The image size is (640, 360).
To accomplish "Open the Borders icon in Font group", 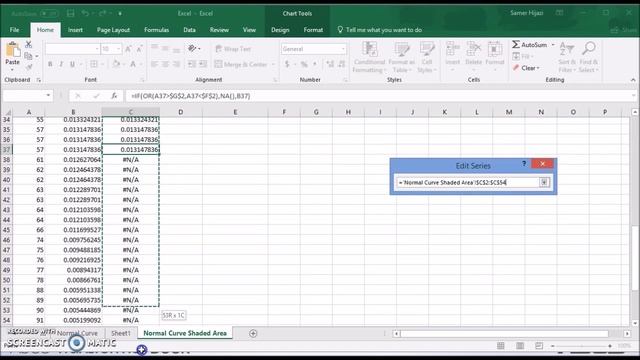I will tap(94, 64).
